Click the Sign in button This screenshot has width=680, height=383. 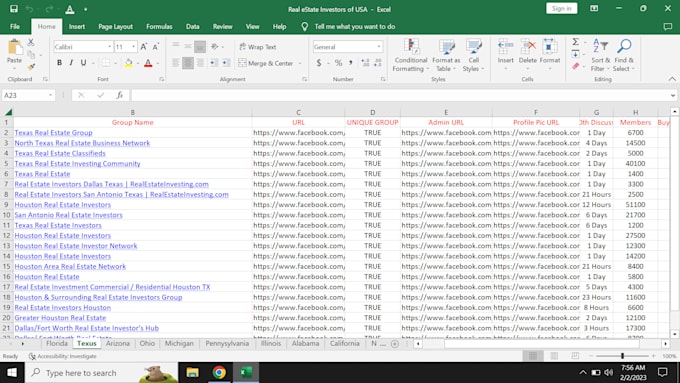coord(562,9)
